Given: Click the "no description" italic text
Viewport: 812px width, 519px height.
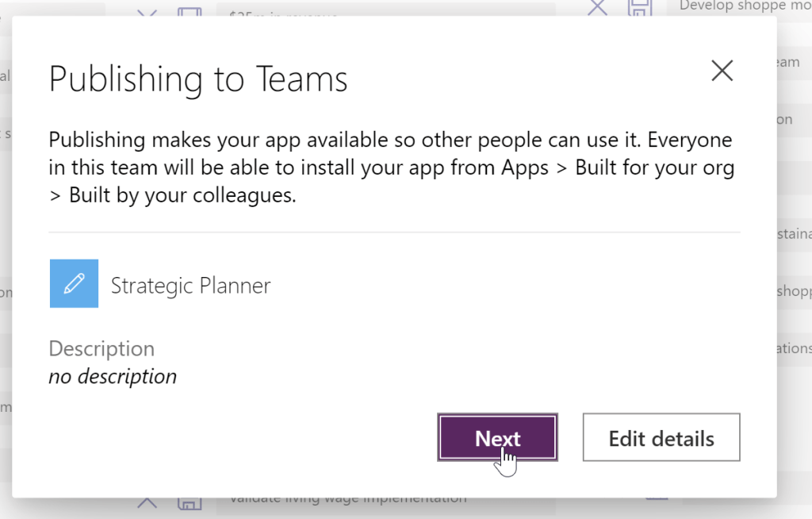Looking at the screenshot, I should pyautogui.click(x=113, y=376).
